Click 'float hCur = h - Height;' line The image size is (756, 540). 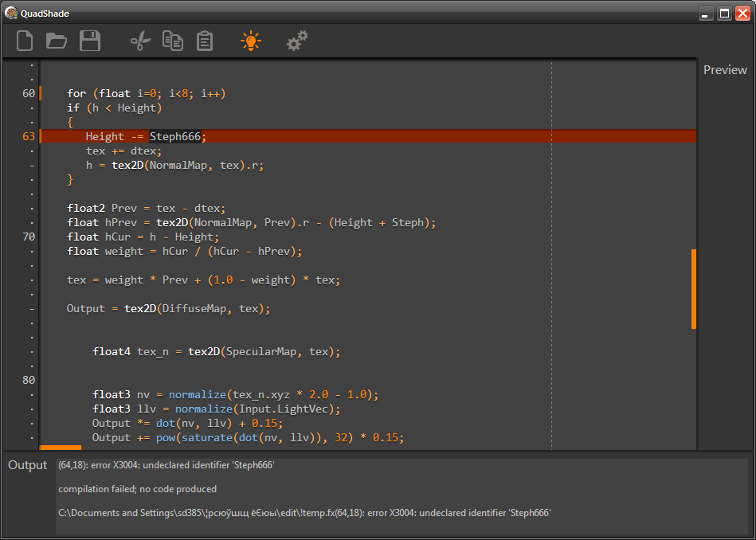(x=143, y=237)
